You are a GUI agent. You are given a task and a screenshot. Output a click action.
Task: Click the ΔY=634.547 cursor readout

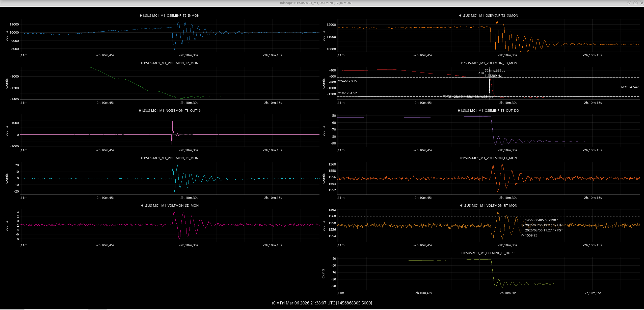point(630,87)
